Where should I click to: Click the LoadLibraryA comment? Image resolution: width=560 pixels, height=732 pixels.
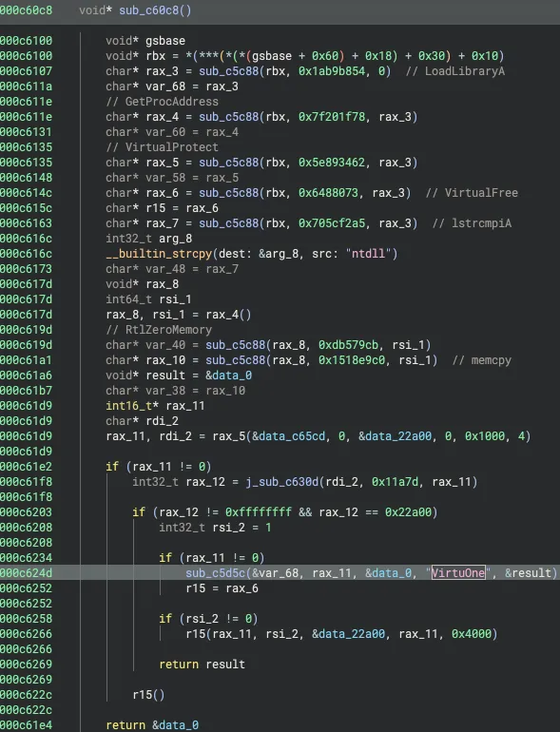pos(454,71)
